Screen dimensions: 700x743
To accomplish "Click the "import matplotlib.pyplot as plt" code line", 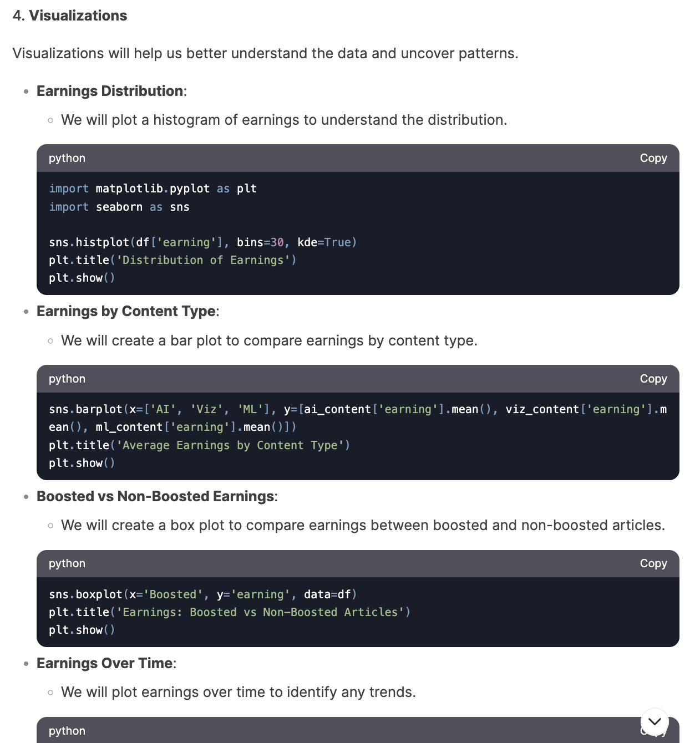I will click(x=153, y=189).
